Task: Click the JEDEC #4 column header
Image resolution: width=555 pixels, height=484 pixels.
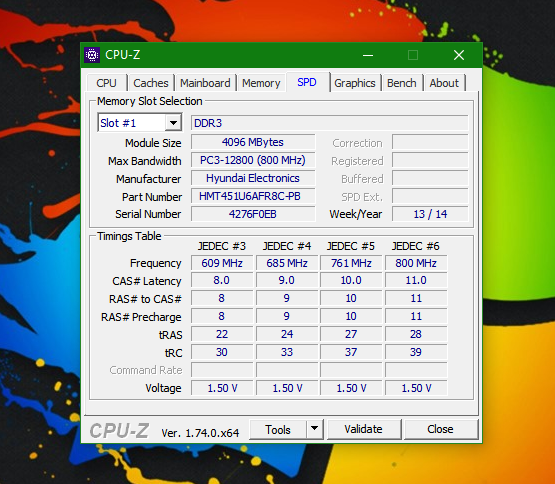Action: tap(287, 246)
